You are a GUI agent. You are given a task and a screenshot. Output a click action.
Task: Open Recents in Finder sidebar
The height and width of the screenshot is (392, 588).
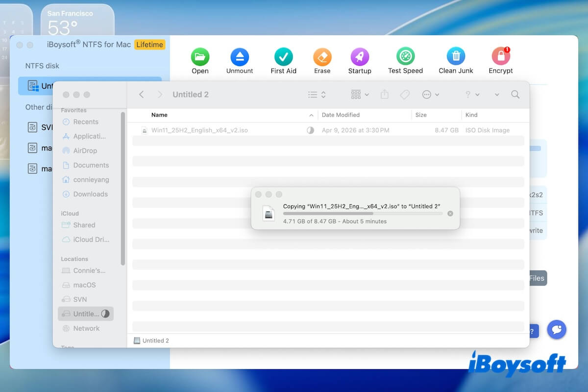pos(86,122)
